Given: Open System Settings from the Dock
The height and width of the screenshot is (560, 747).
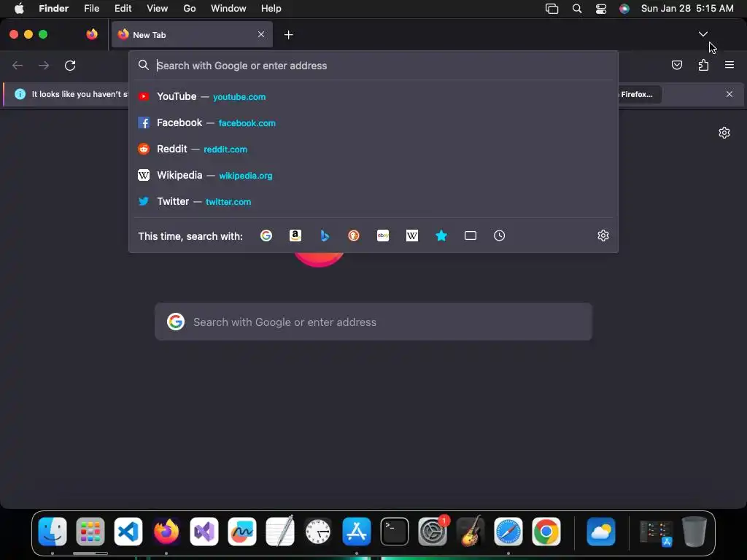Looking at the screenshot, I should [x=433, y=532].
